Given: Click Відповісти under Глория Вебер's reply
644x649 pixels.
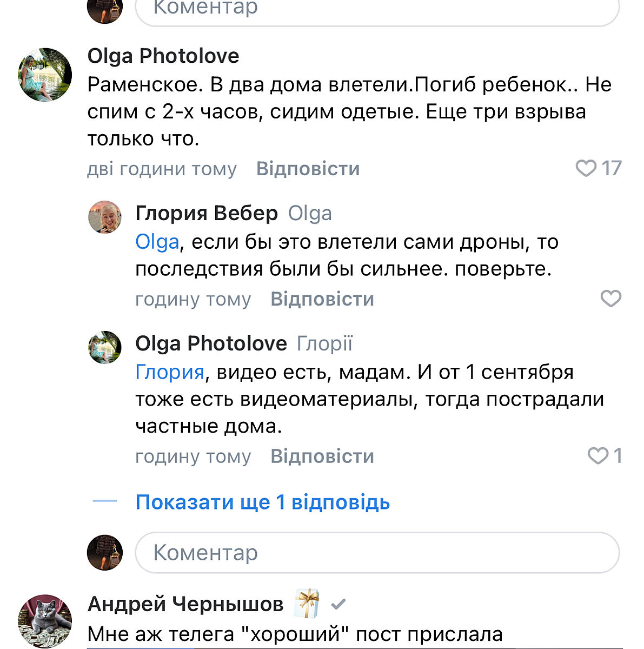Looking at the screenshot, I should (x=322, y=299).
